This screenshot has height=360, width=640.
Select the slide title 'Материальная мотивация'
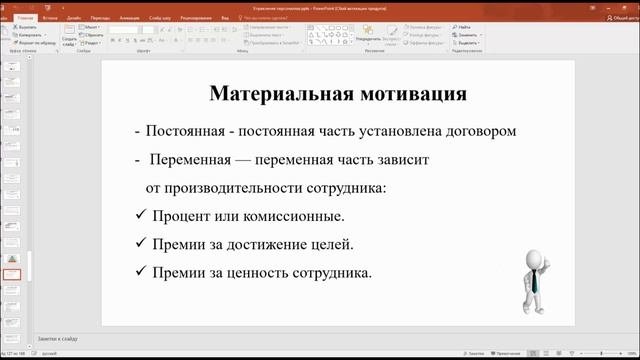click(338, 93)
